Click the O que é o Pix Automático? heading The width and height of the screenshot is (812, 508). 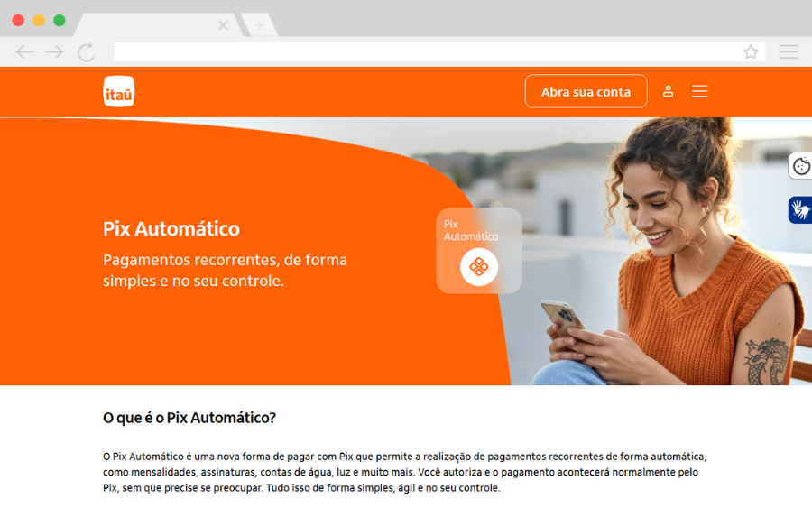[189, 418]
